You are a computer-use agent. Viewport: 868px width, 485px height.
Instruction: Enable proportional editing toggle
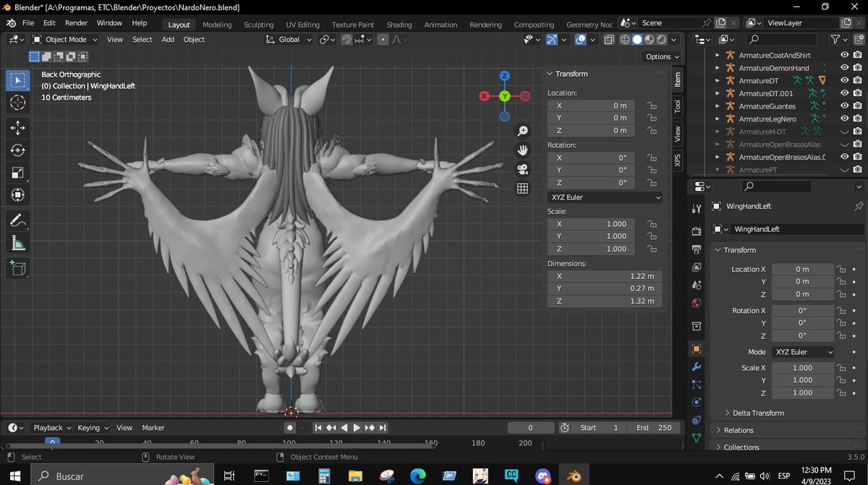[x=383, y=40]
